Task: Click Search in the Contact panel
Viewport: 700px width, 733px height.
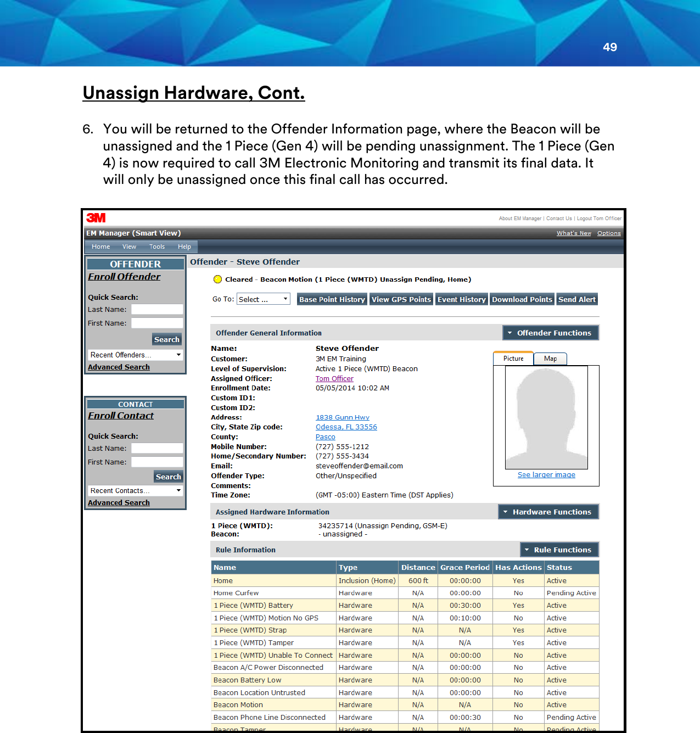Action: 169,477
